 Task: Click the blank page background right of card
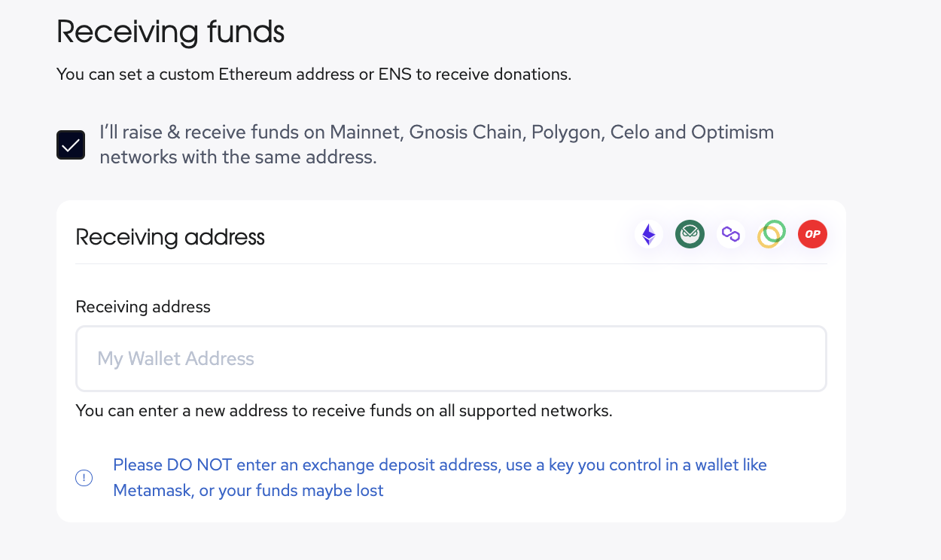(894, 361)
